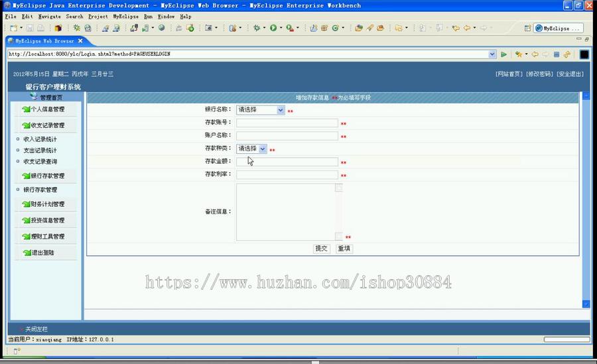Click the New file wizard icon
Screen dimensions: 597x364
[14, 28]
